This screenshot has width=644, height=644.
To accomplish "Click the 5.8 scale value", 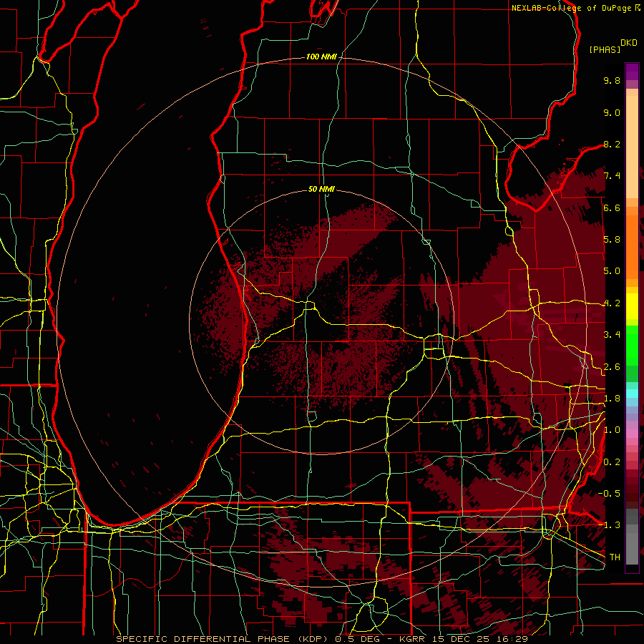I will 612,240.
